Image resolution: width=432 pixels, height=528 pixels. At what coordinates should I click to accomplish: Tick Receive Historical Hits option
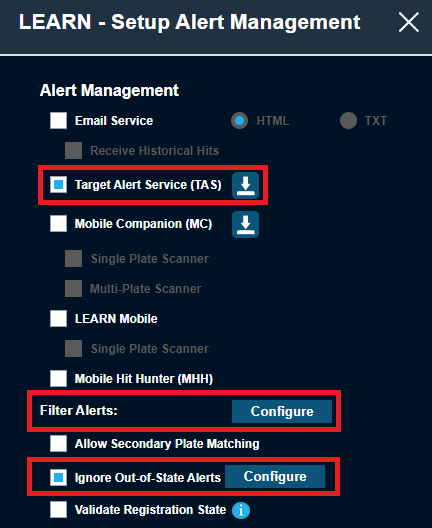tap(73, 151)
